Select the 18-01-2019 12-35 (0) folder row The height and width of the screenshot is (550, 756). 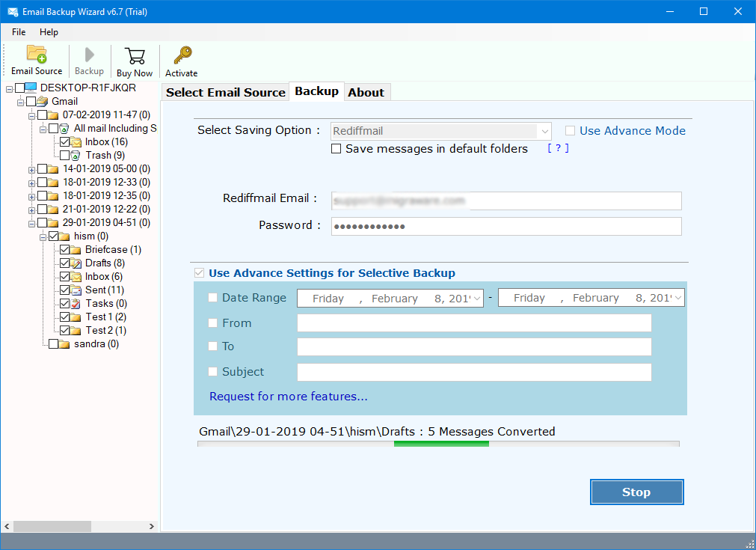click(x=106, y=196)
